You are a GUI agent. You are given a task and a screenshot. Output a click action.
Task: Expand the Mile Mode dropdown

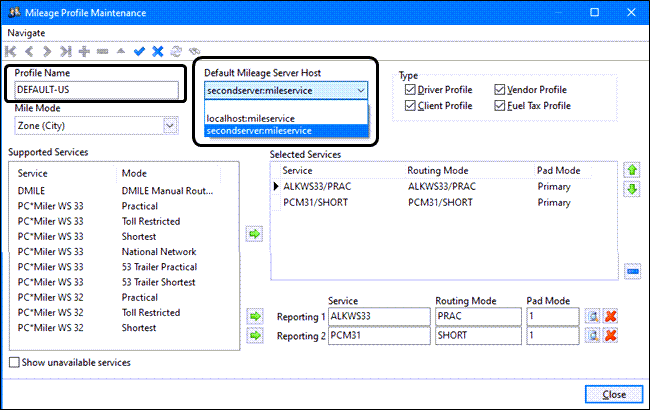point(170,126)
